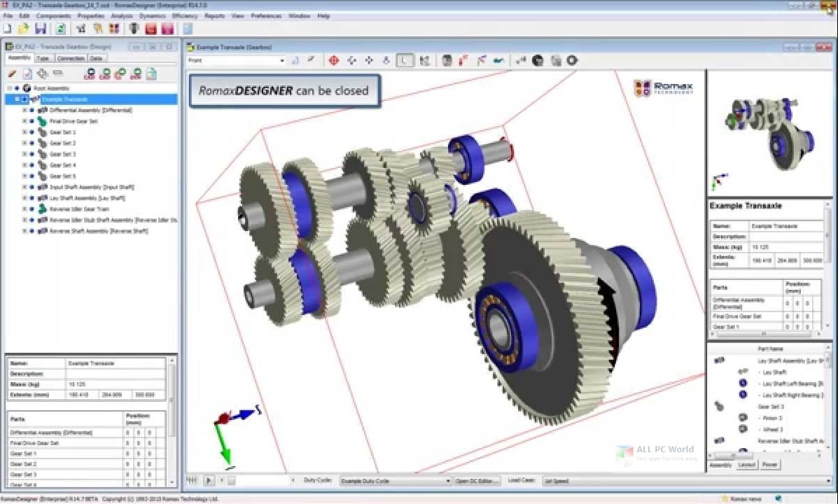The width and height of the screenshot is (838, 504).
Task: Click the gear cluster icon in main toolbar
Action: coord(114,29)
